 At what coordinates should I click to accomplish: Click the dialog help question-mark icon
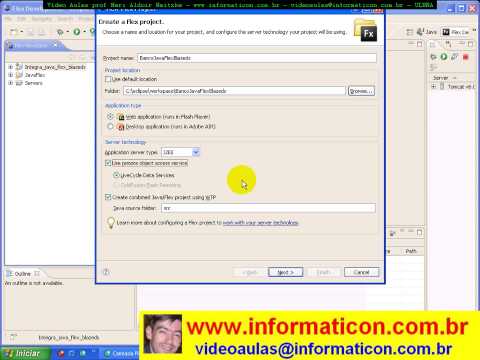click(106, 272)
